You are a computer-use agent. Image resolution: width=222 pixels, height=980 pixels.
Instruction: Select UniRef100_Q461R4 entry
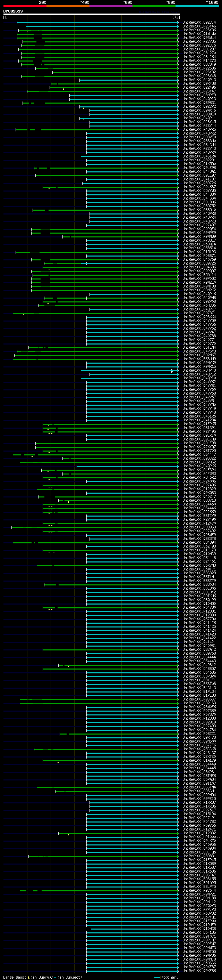click(x=199, y=156)
